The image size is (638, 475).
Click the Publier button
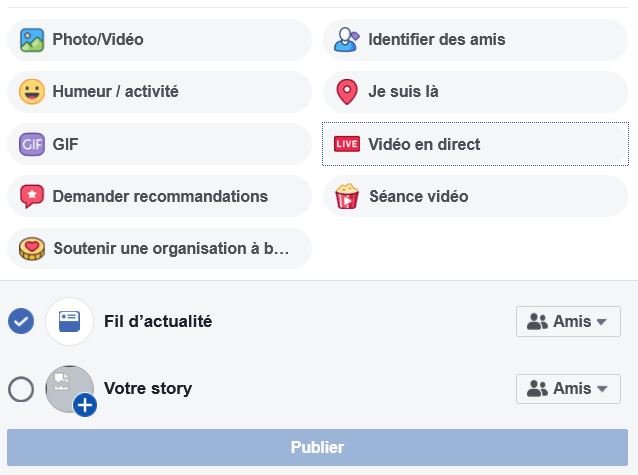click(x=317, y=447)
